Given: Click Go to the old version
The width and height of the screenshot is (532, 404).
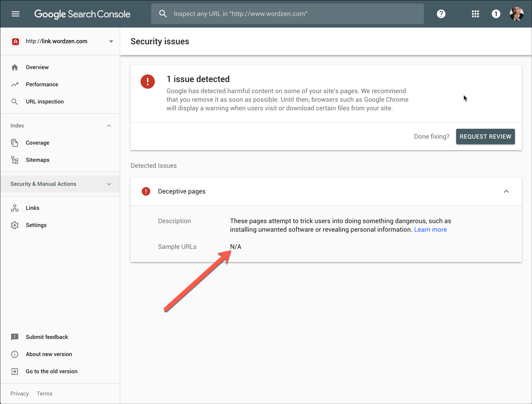Looking at the screenshot, I should [x=51, y=371].
